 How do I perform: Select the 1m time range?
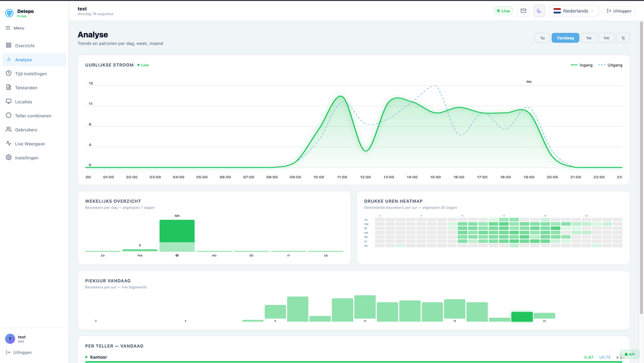tap(606, 38)
